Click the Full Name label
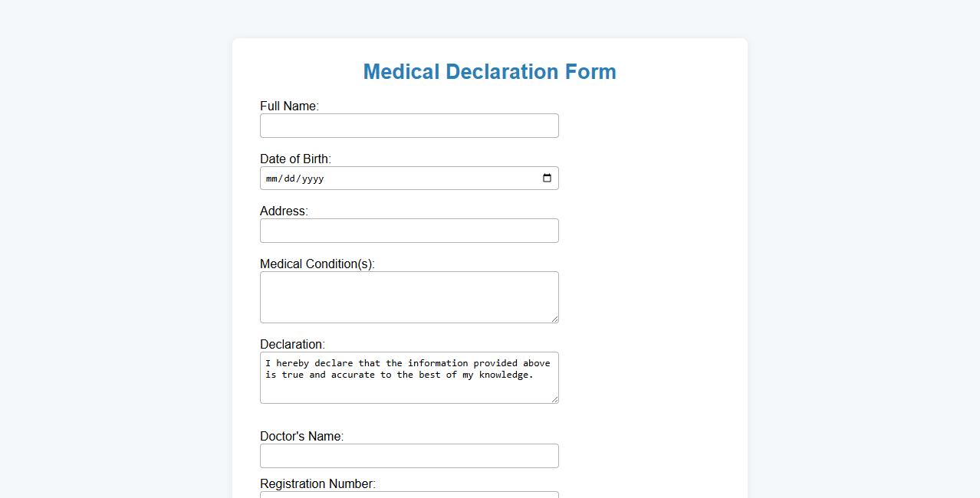Screen dimensions: 980x498 [x=289, y=106]
